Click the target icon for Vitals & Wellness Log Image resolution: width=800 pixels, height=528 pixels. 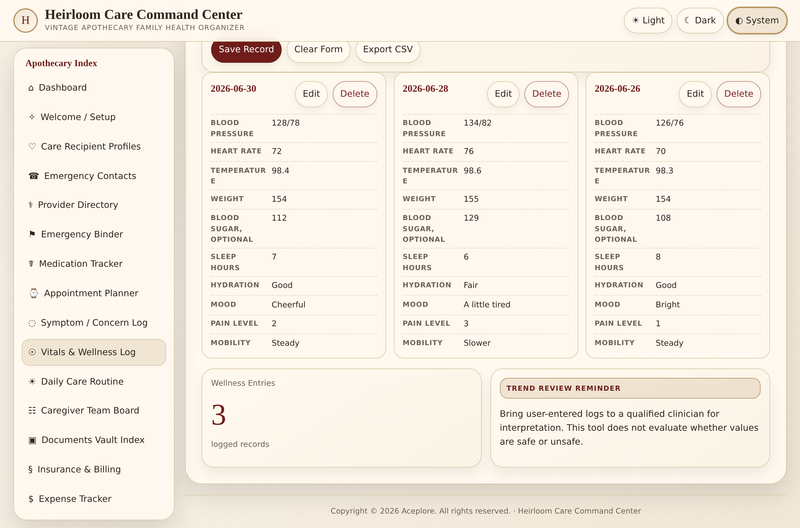32,352
